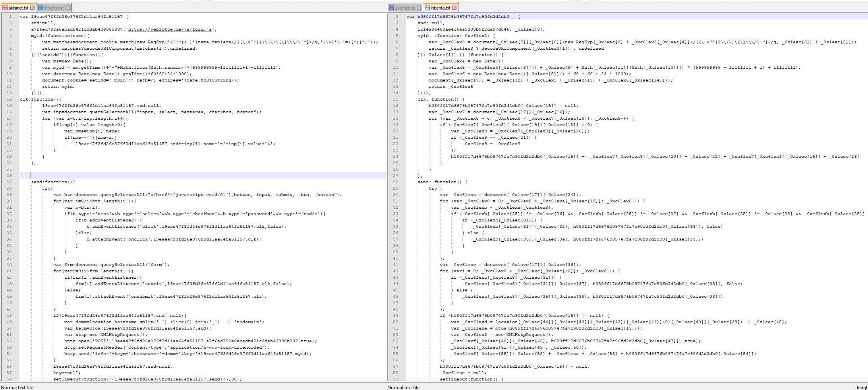The width and height of the screenshot is (868, 390).
Task: Click 'send: function() {' in right pane
Action: click(x=442, y=182)
